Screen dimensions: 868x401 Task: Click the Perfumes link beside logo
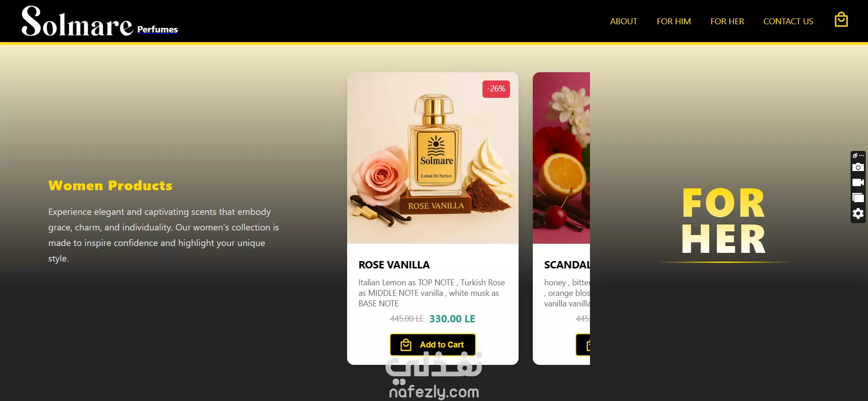157,29
